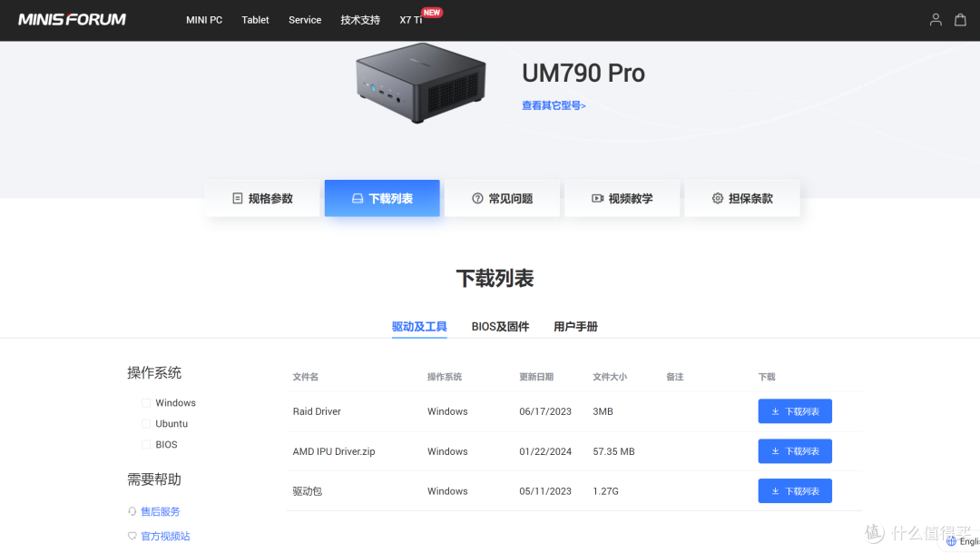Select the BIOS及固件 sub-tab

tap(500, 327)
